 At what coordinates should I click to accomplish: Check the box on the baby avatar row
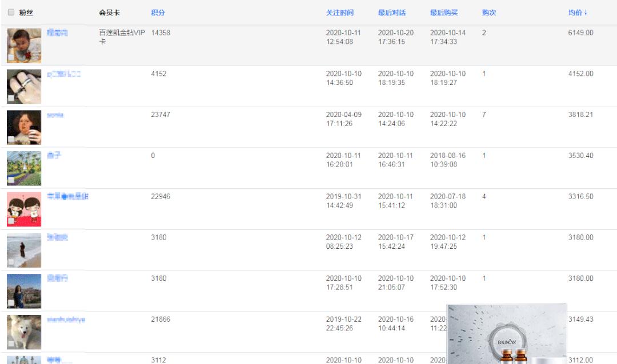click(11, 57)
